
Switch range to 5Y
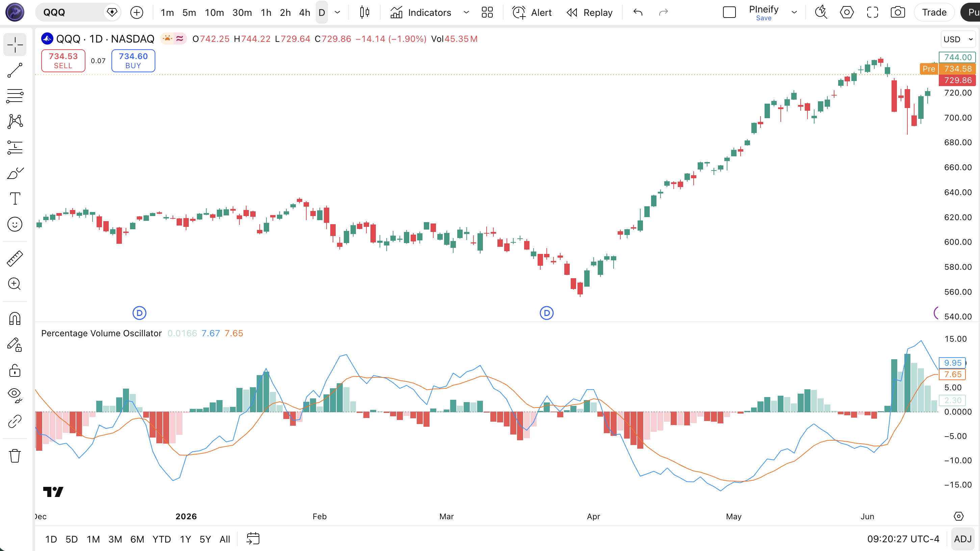tap(205, 539)
